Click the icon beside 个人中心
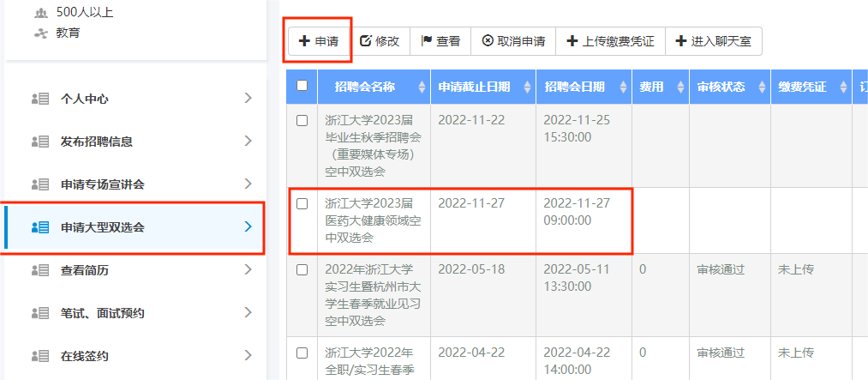The height and width of the screenshot is (380, 868). (x=39, y=99)
